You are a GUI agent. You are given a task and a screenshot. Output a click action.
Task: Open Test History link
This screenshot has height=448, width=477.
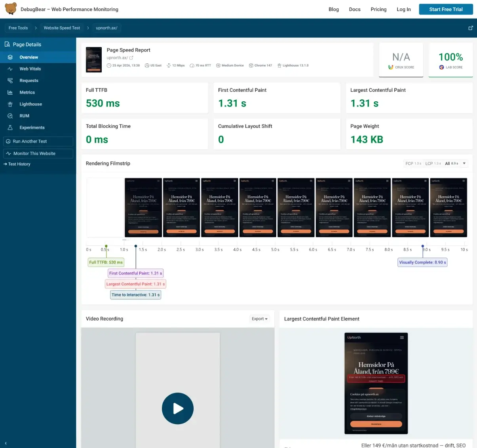point(17,164)
